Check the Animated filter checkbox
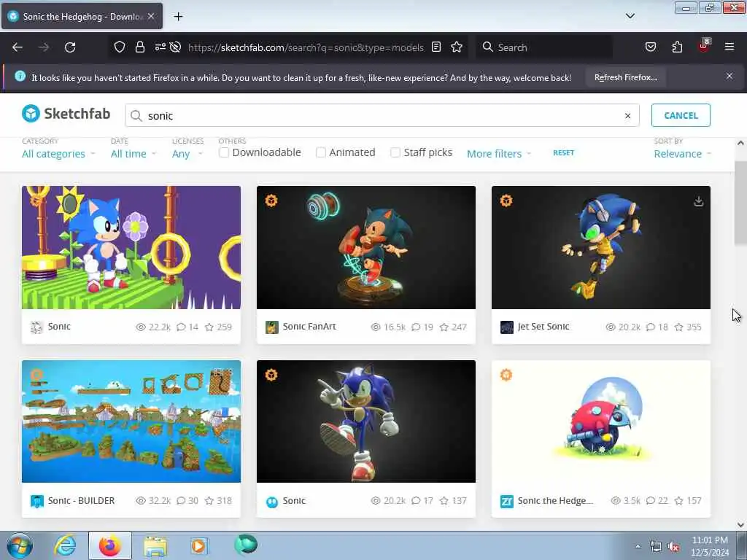 tap(321, 152)
